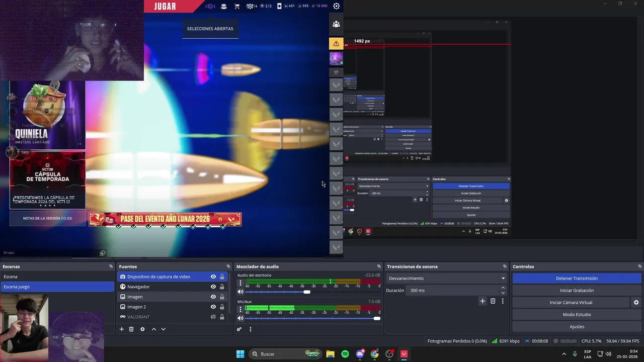Open the agent card icon in Valorant bar
644x362 pixels.
point(279,6)
